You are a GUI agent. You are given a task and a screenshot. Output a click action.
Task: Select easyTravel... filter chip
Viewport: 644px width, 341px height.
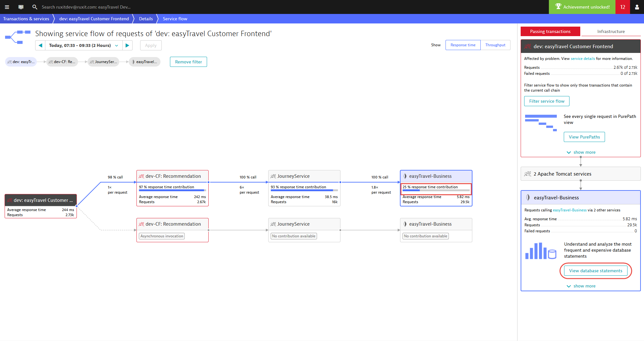point(145,62)
